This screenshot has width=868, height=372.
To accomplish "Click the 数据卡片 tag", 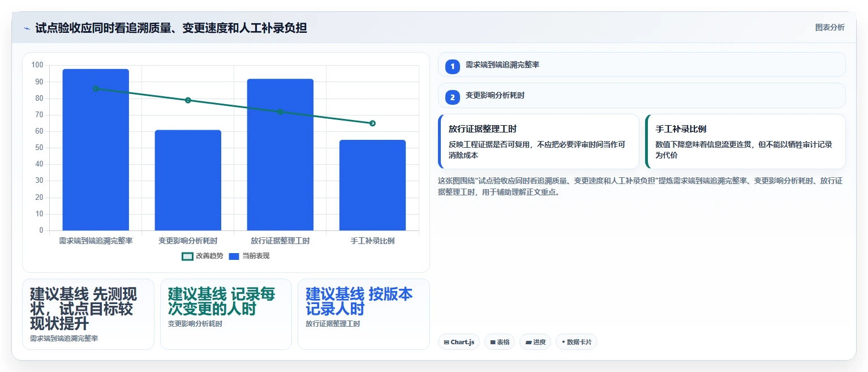I will (x=576, y=342).
